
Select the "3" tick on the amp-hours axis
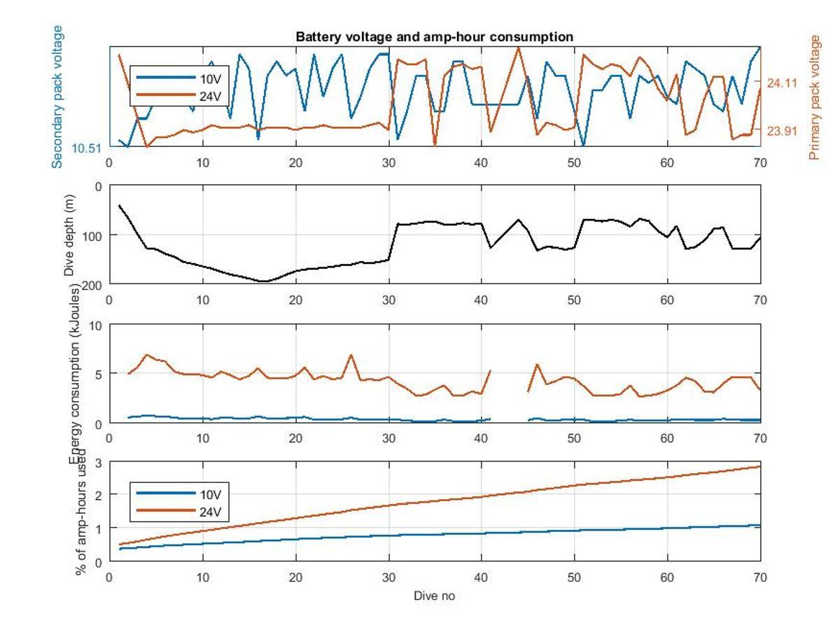point(99,463)
